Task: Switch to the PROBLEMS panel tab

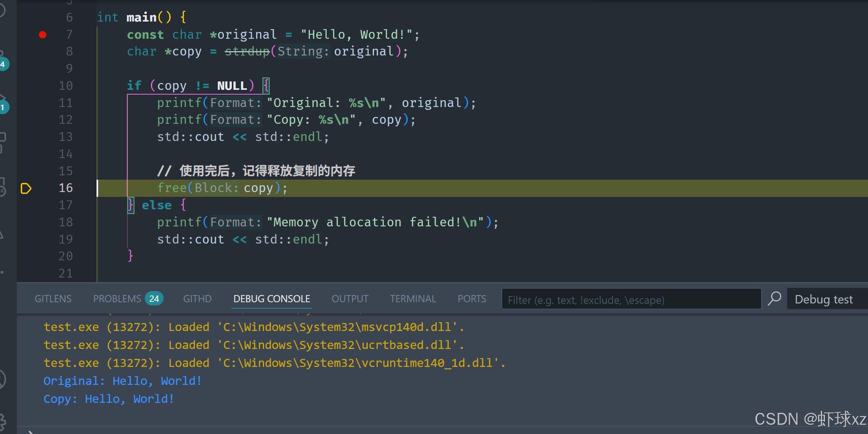Action: tap(117, 299)
